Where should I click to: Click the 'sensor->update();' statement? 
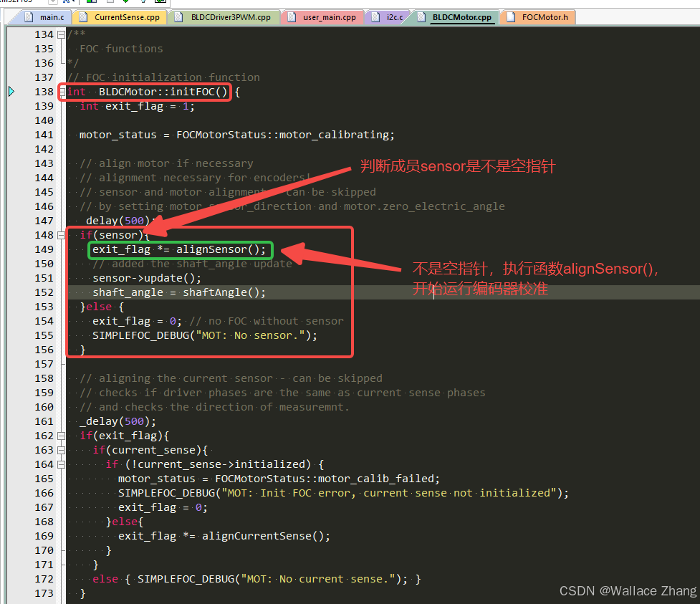pyautogui.click(x=147, y=278)
